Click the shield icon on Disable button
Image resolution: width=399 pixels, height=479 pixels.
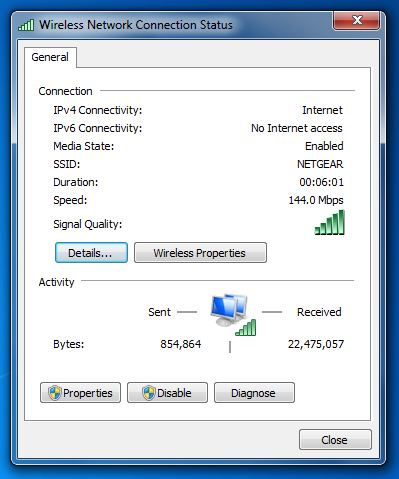tap(149, 393)
